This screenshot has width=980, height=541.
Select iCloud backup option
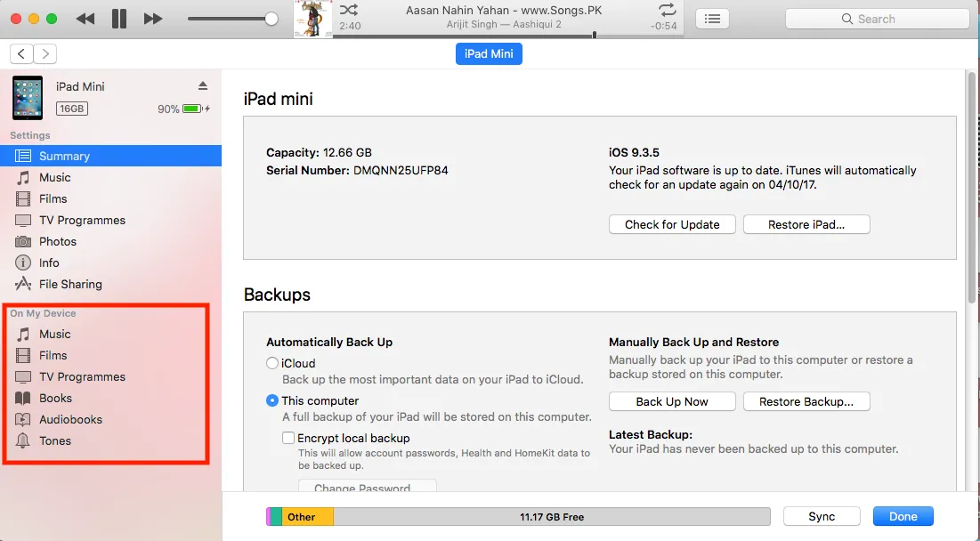pyautogui.click(x=271, y=363)
